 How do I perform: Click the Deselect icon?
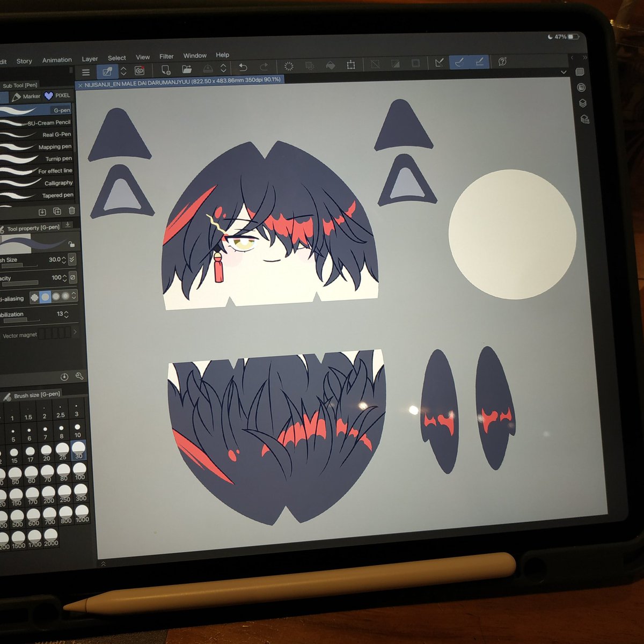375,64
